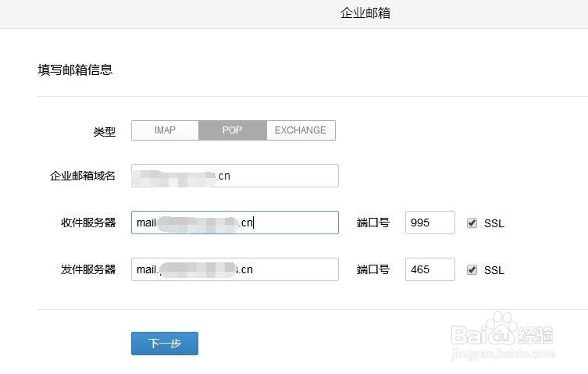Image resolution: width=588 pixels, height=374 pixels.
Task: Focus the 收件服务器 incoming server field
Action: tap(234, 223)
